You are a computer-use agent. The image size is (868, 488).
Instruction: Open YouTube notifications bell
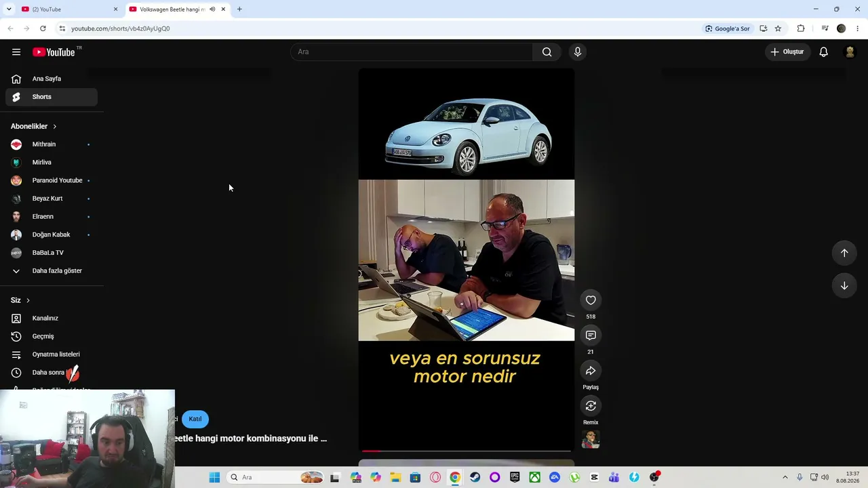point(823,52)
